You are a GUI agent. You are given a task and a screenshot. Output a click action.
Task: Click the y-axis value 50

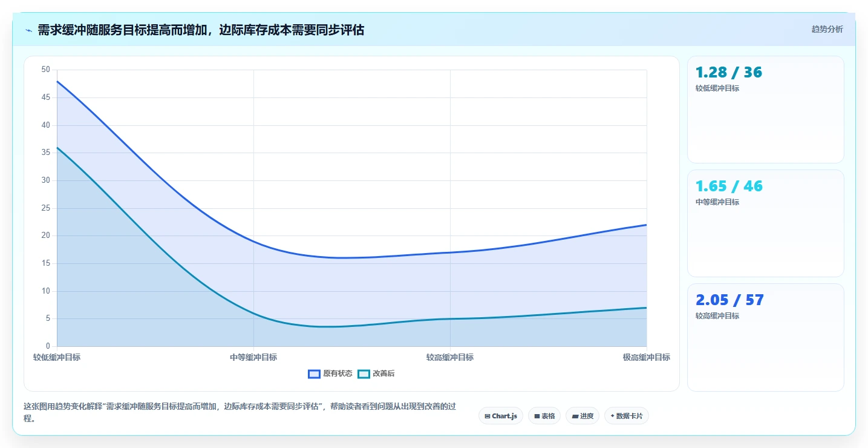46,70
